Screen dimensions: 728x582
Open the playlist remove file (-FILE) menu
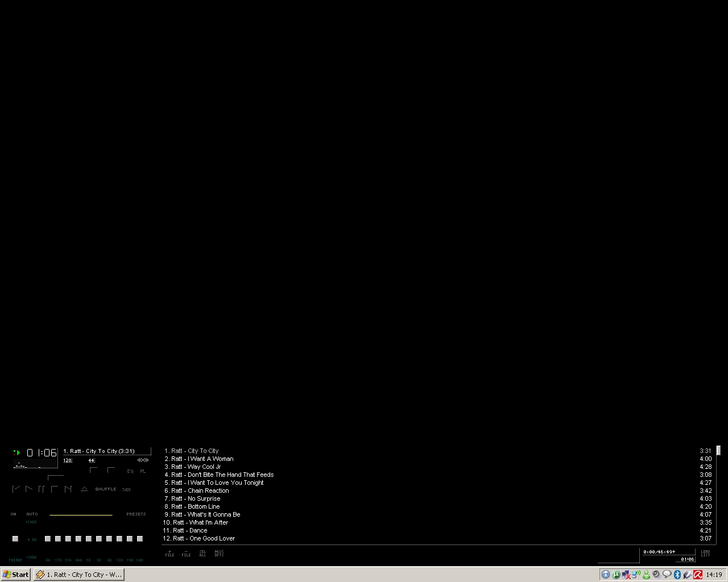click(186, 553)
